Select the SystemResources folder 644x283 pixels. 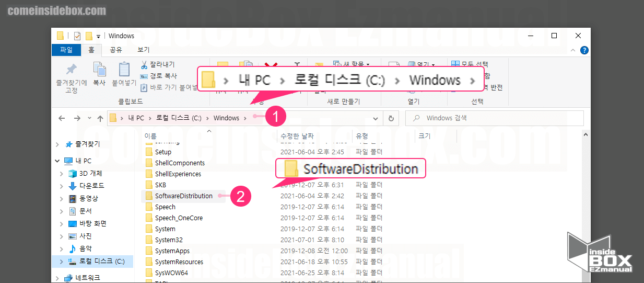pyautogui.click(x=179, y=262)
